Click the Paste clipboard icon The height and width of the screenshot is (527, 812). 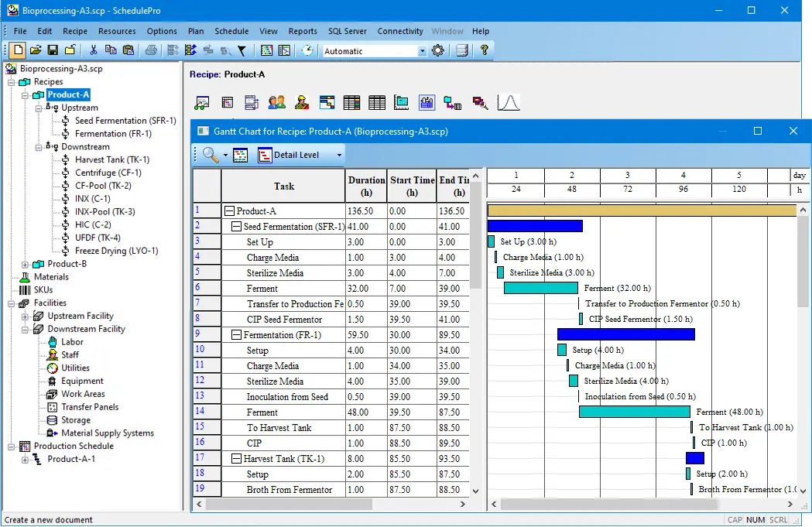click(x=128, y=50)
